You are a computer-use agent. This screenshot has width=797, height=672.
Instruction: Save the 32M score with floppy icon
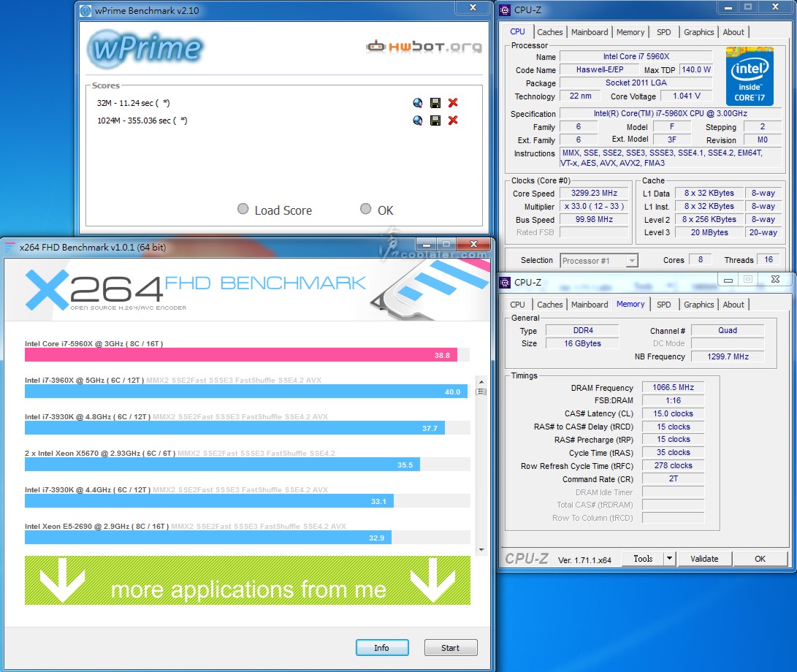click(435, 103)
